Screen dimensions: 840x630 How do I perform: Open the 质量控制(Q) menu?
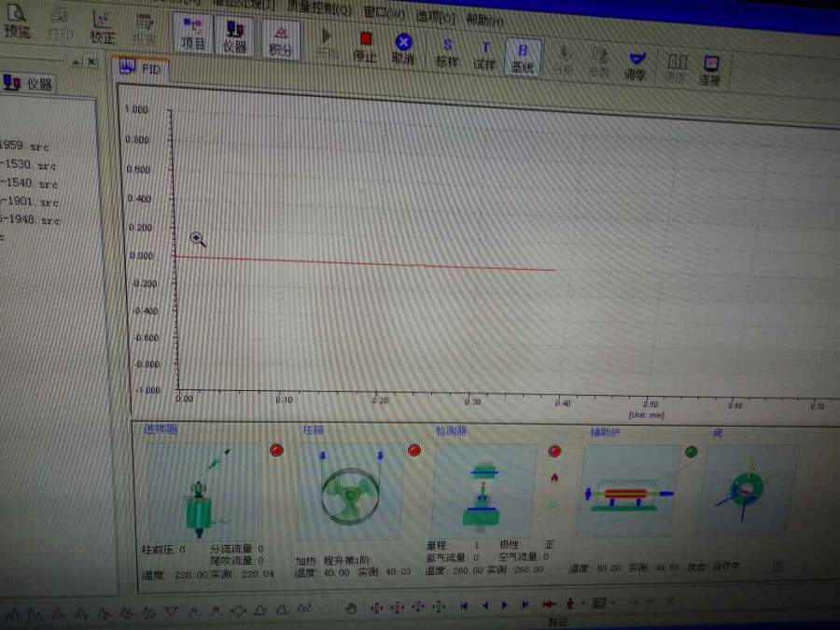coord(319,8)
